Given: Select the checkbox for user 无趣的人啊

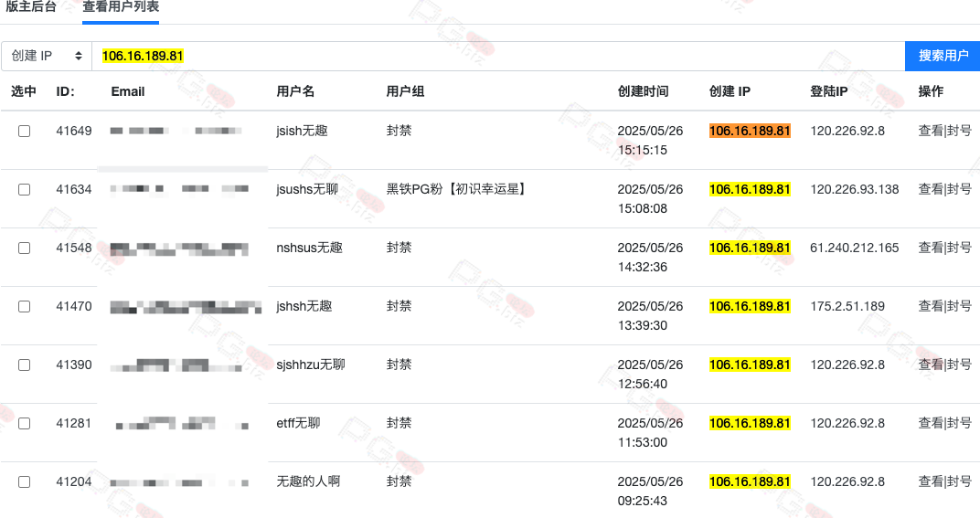Looking at the screenshot, I should [25, 481].
